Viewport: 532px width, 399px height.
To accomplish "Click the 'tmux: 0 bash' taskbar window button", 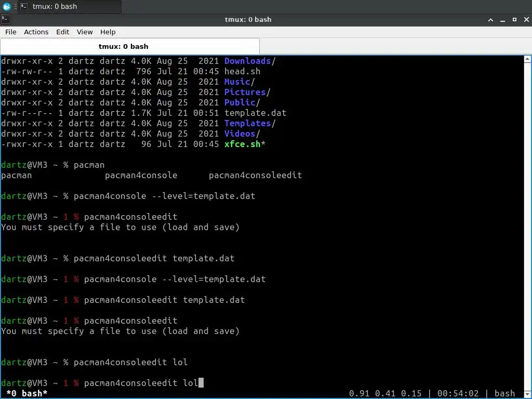I will pos(70,6).
